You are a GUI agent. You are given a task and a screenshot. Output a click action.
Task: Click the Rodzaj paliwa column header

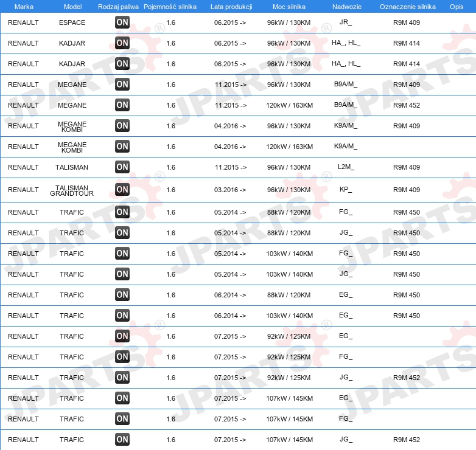tap(118, 7)
